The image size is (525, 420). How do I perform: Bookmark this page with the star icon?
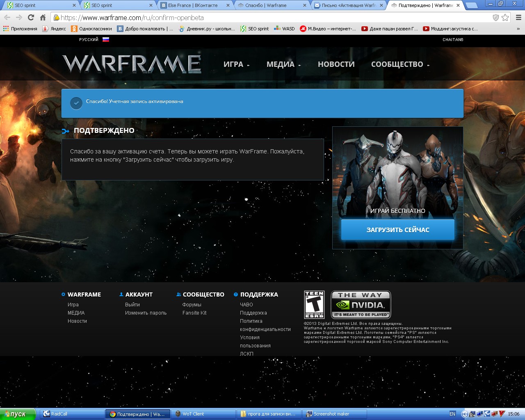(x=505, y=18)
